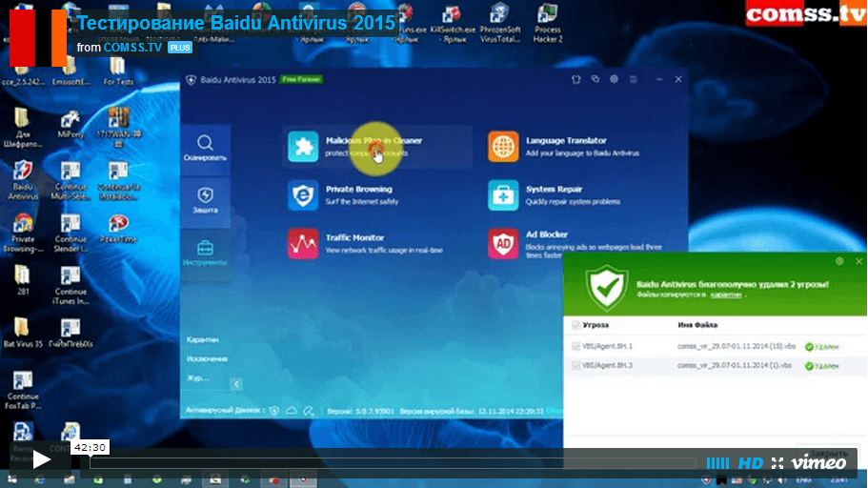Open the PhrozenSoft VirusTotal desktop shortcut
This screenshot has width=868, height=488.
[x=500, y=23]
